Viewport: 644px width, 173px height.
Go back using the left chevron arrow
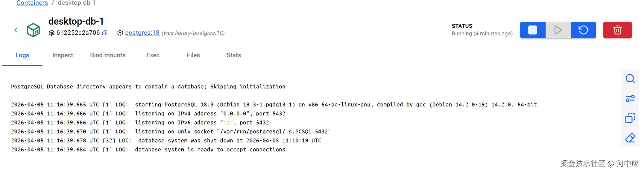pyautogui.click(x=16, y=30)
